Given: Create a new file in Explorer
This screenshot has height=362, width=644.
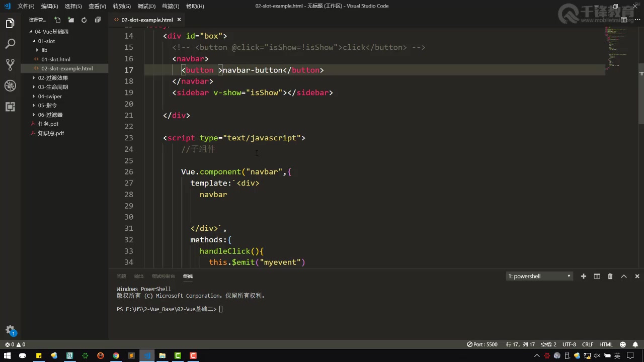Looking at the screenshot, I should coord(57,20).
